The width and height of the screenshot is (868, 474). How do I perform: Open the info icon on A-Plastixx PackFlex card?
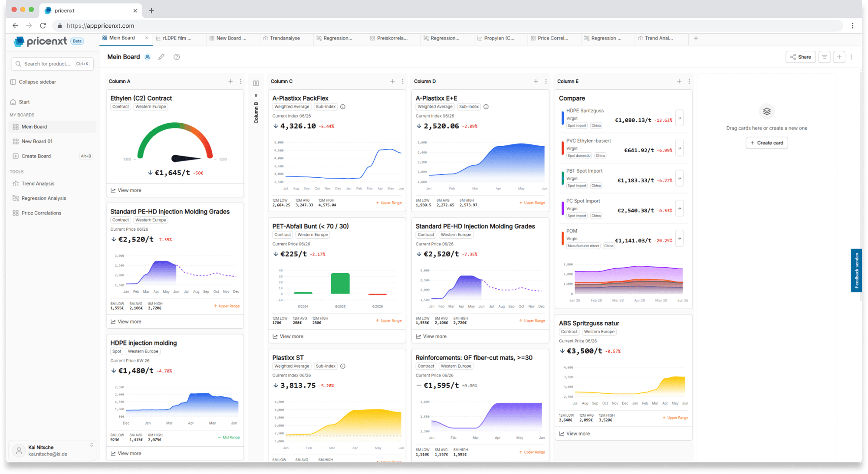coord(343,107)
